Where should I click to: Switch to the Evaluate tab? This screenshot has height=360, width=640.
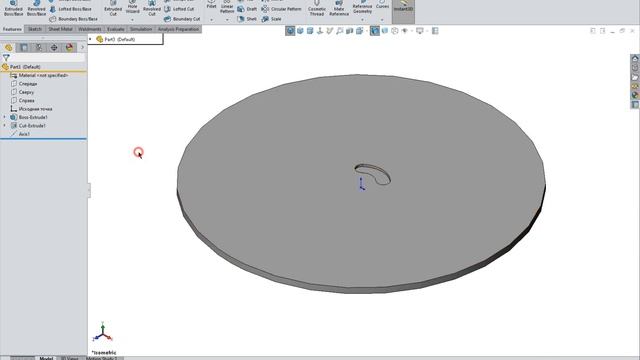(116, 29)
